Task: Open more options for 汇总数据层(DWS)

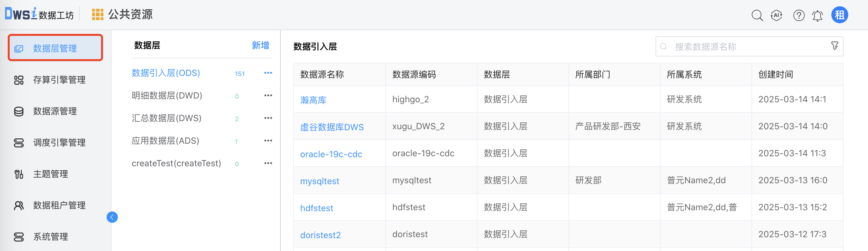Action: click(268, 118)
